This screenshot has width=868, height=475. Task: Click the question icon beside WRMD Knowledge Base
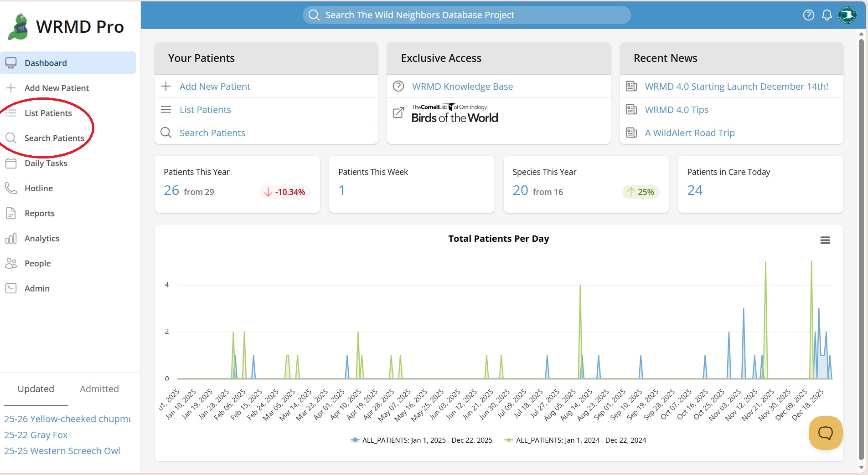click(x=398, y=86)
